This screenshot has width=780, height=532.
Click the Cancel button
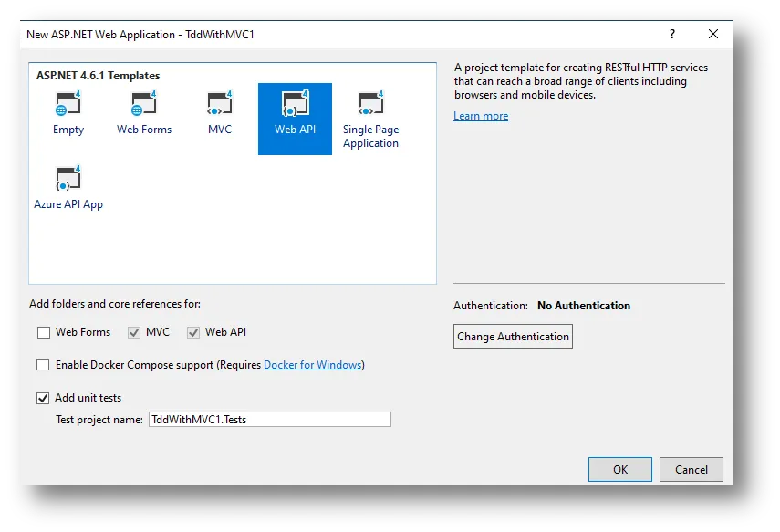pyautogui.click(x=691, y=469)
